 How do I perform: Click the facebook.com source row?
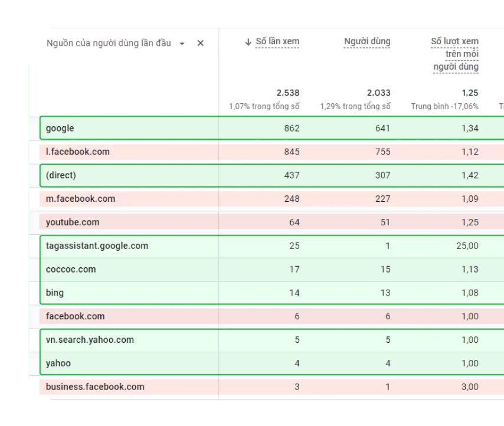tap(271, 316)
